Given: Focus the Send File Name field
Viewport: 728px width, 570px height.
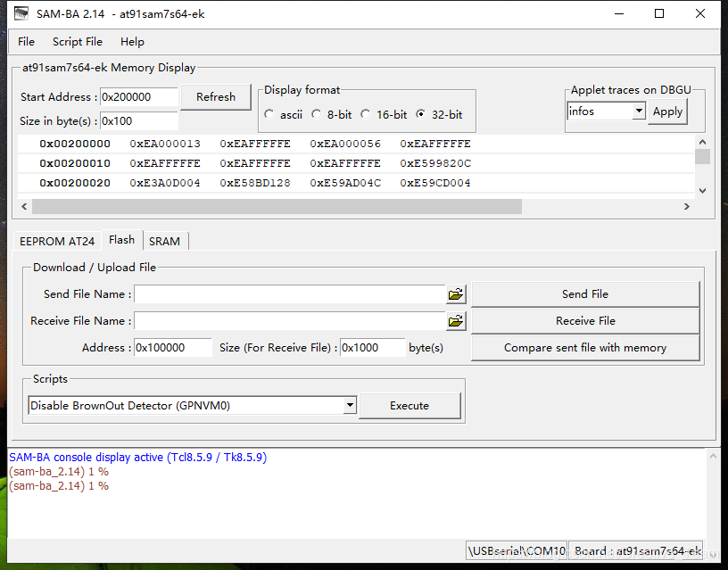Looking at the screenshot, I should (290, 294).
